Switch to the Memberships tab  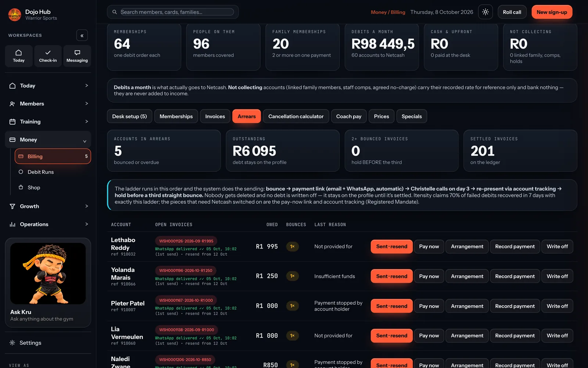click(176, 116)
